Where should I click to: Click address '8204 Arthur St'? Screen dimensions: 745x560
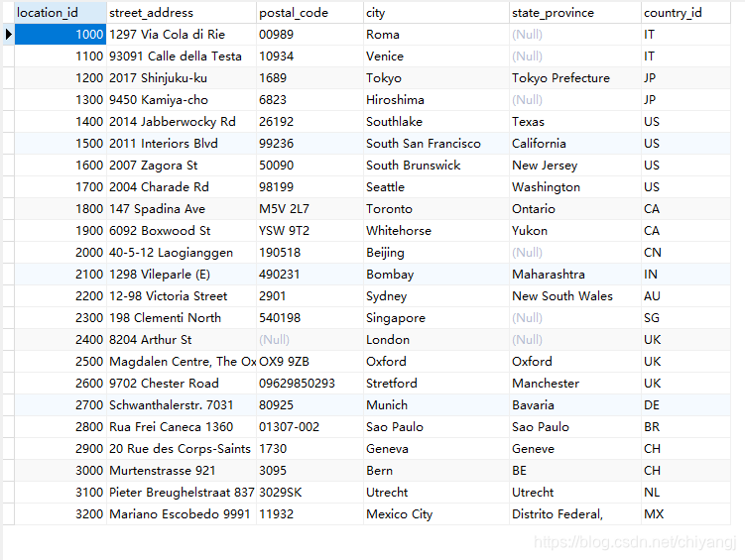(182, 340)
